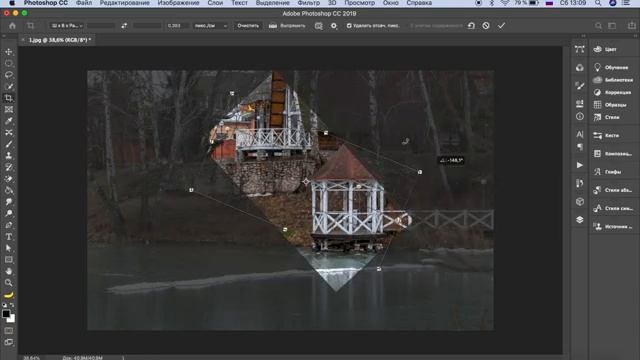Select the Rectangle shape tool
640x360 pixels.
9,260
